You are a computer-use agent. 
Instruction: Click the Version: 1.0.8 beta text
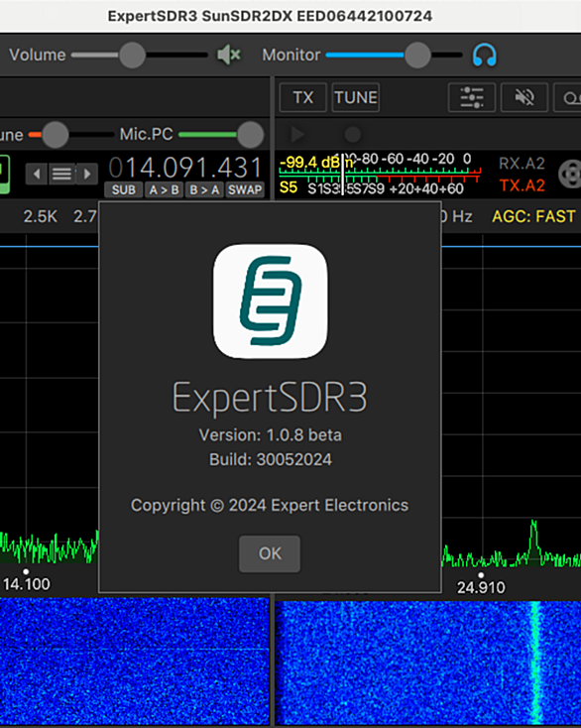coord(270,435)
